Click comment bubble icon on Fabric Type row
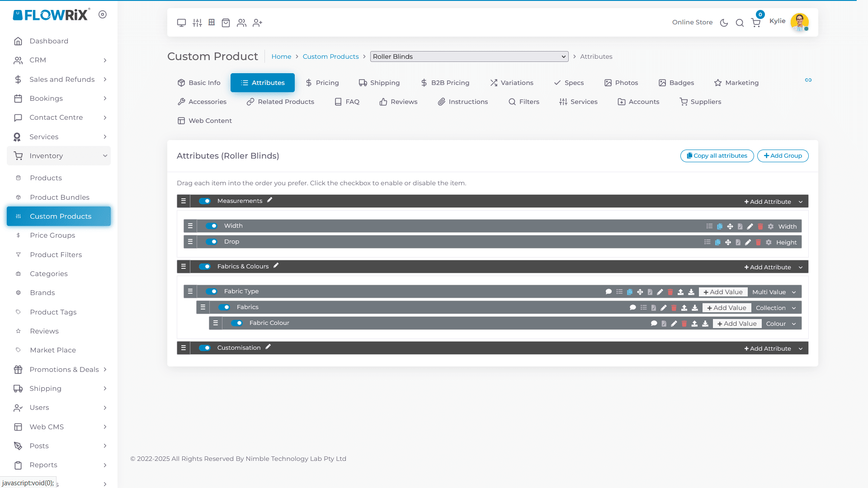This screenshot has height=488, width=868. (x=609, y=292)
